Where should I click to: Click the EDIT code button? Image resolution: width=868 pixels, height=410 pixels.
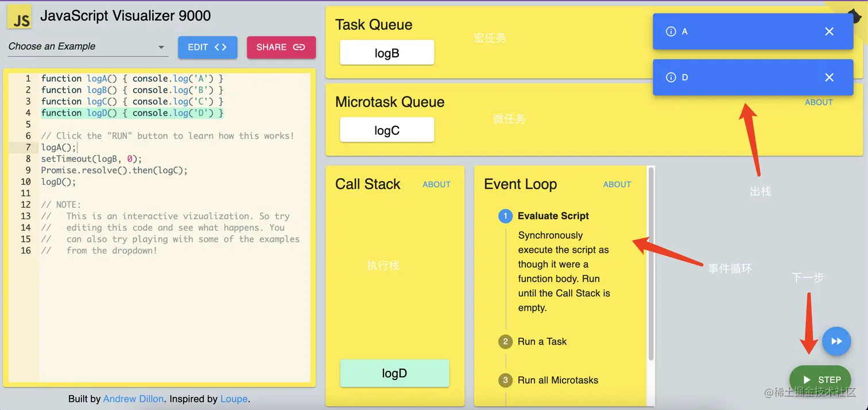207,48
